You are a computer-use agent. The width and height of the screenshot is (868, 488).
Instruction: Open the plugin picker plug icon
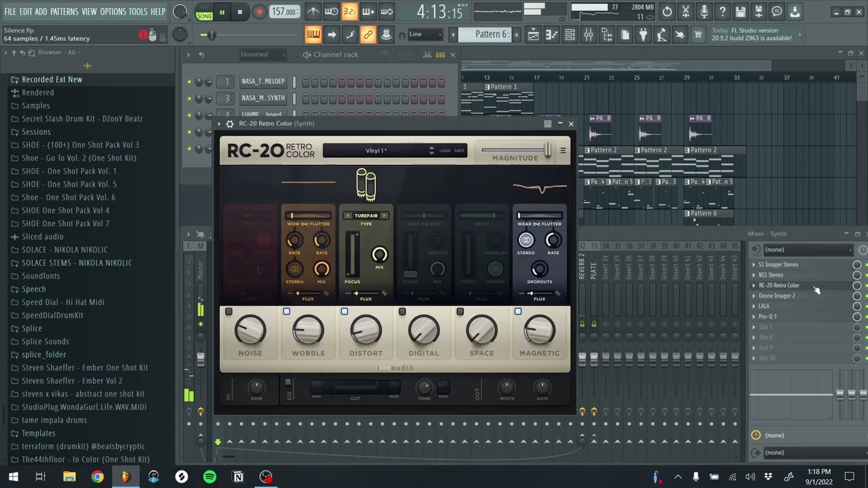coord(643,35)
